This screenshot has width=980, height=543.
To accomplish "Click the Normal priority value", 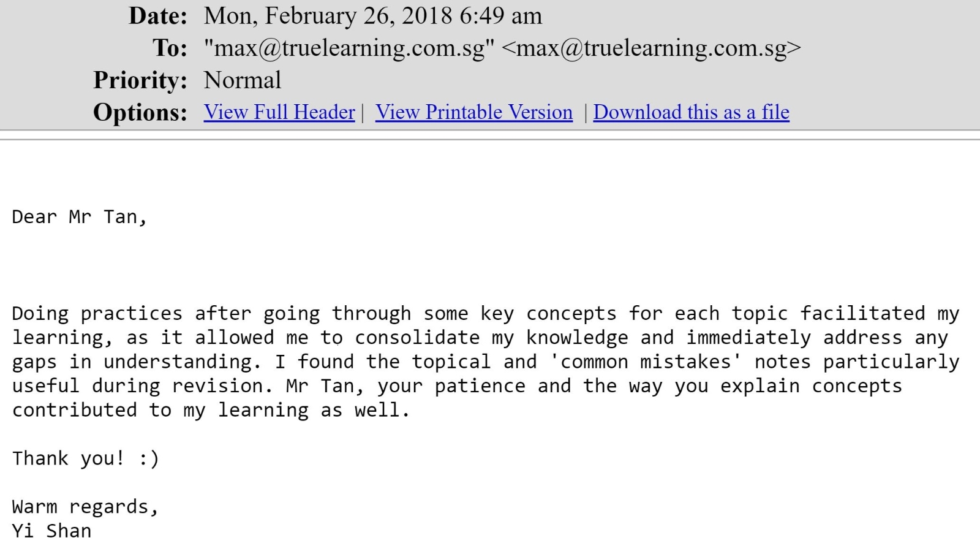I will coord(243,80).
